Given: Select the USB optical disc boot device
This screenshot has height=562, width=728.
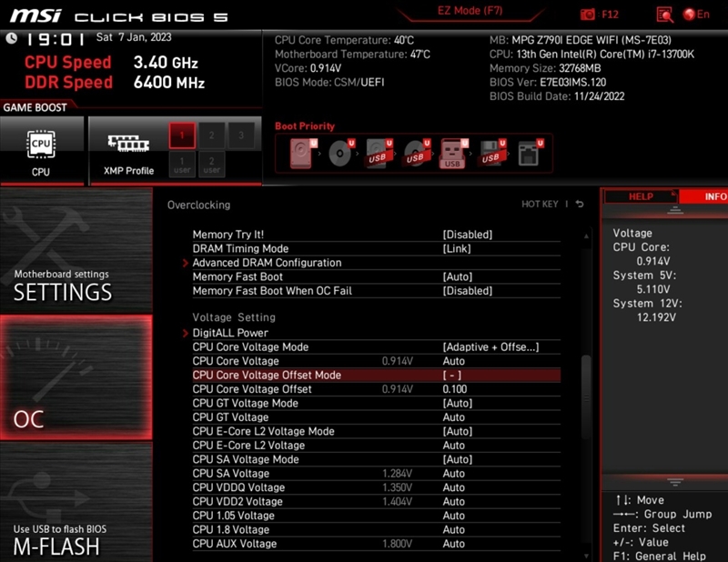Looking at the screenshot, I should (417, 153).
